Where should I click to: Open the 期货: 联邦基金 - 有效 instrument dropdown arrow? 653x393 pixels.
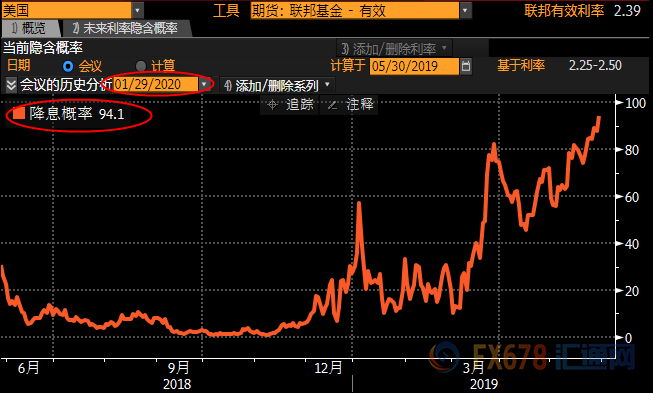(466, 10)
